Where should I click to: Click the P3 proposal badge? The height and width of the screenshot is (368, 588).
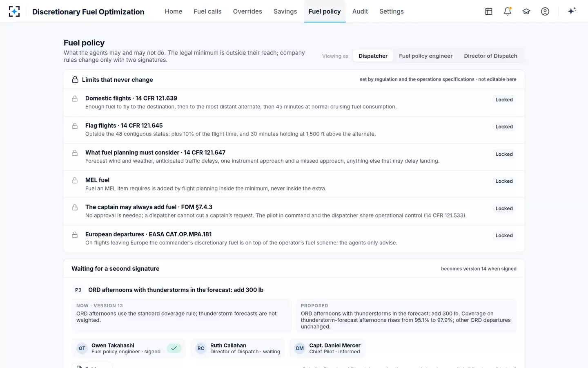(78, 290)
